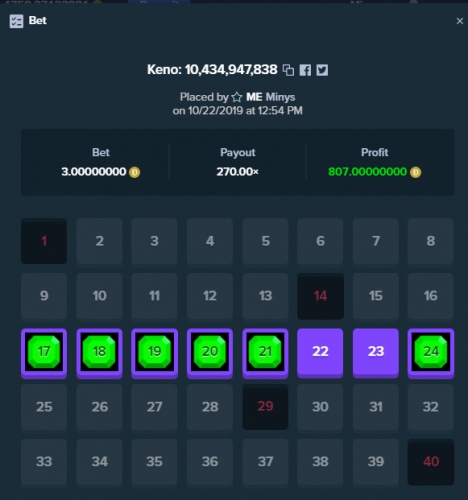The width and height of the screenshot is (468, 500).
Task: Click Keno tile number 33
Action: [44, 462]
